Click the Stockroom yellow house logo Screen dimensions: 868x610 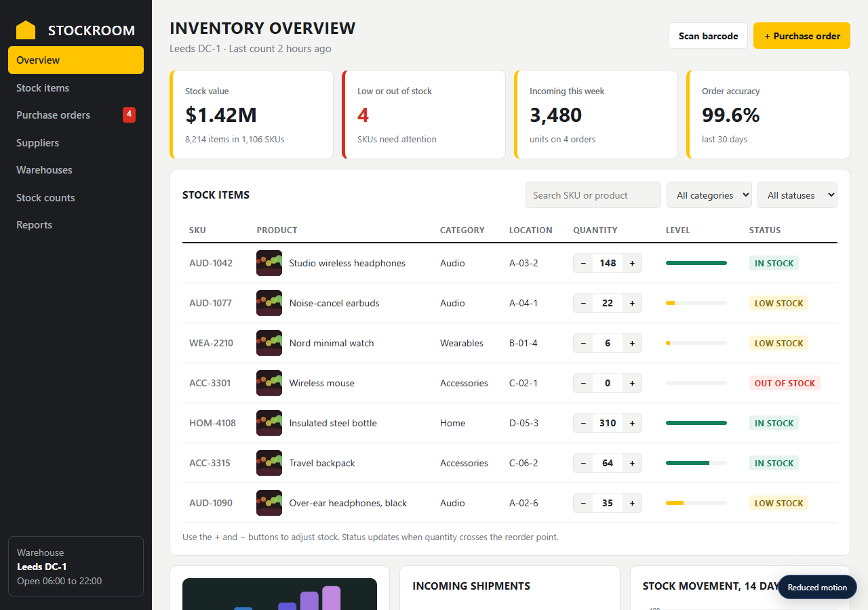26,30
